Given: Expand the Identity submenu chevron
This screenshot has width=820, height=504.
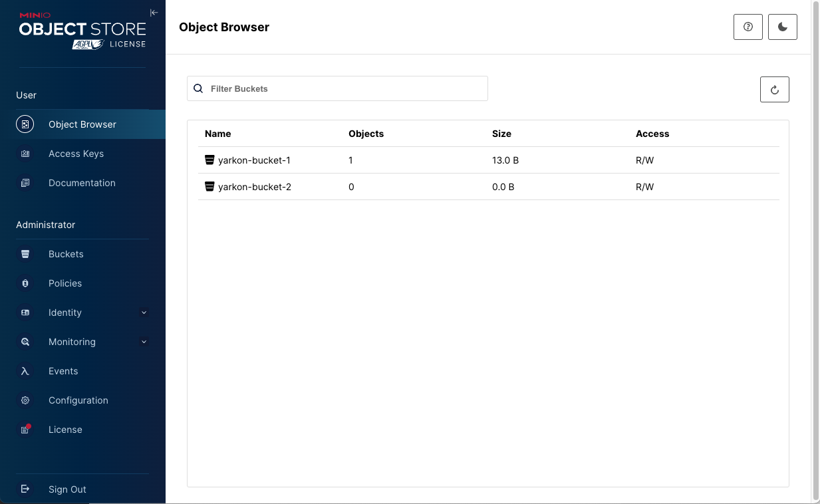Looking at the screenshot, I should tap(144, 313).
